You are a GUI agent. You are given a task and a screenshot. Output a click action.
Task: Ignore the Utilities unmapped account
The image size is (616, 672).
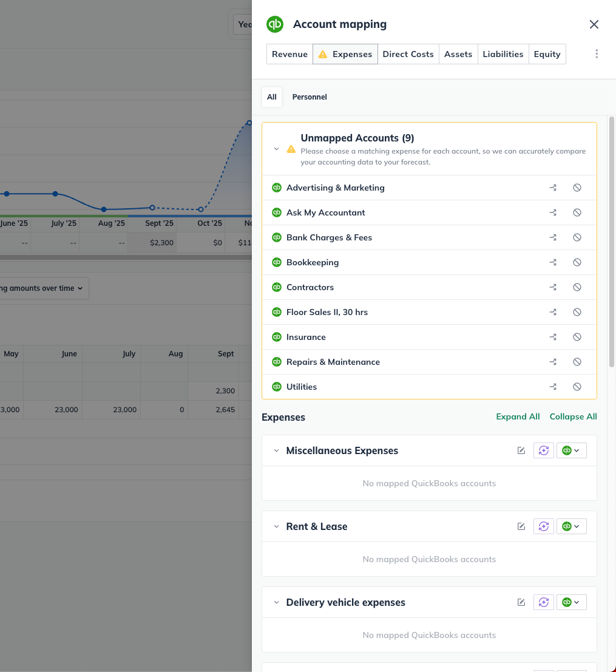pos(577,387)
